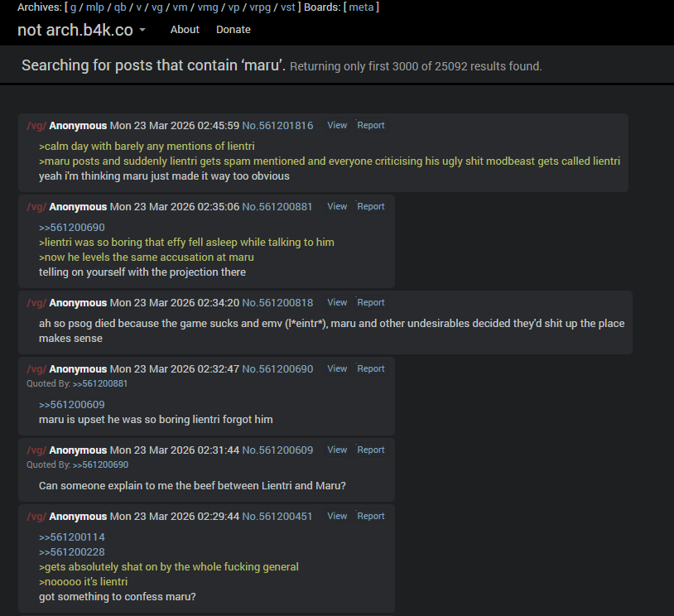Follow quote link >>561200228
674x616 pixels.
72,552
